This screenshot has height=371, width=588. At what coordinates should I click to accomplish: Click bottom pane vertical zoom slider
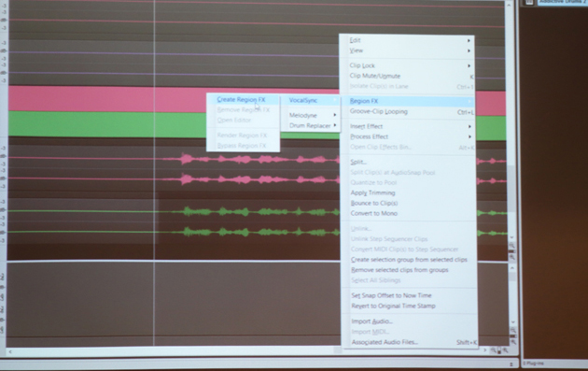pos(513,336)
